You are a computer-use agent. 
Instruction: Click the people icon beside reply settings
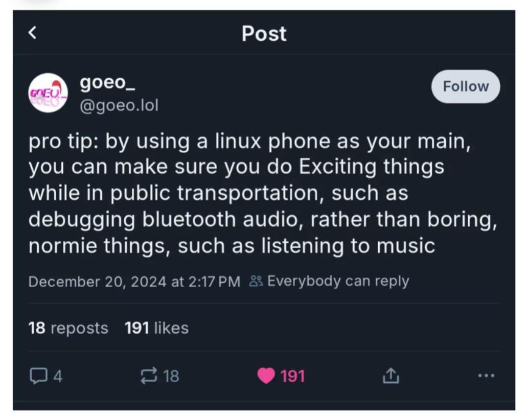256,281
